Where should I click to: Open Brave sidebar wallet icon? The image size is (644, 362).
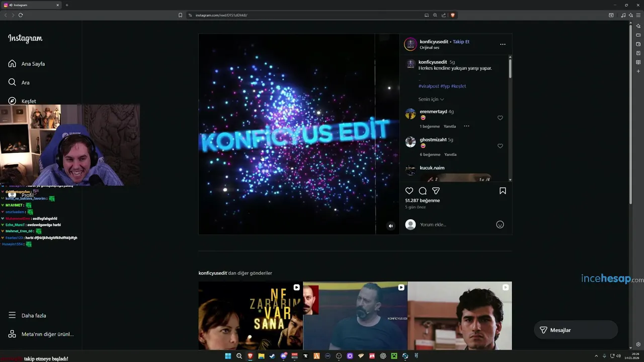pos(638,44)
